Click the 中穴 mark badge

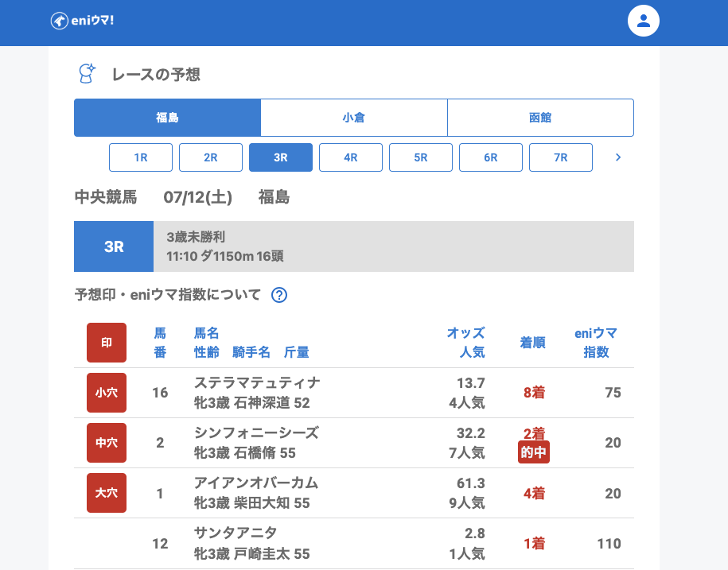click(x=107, y=443)
